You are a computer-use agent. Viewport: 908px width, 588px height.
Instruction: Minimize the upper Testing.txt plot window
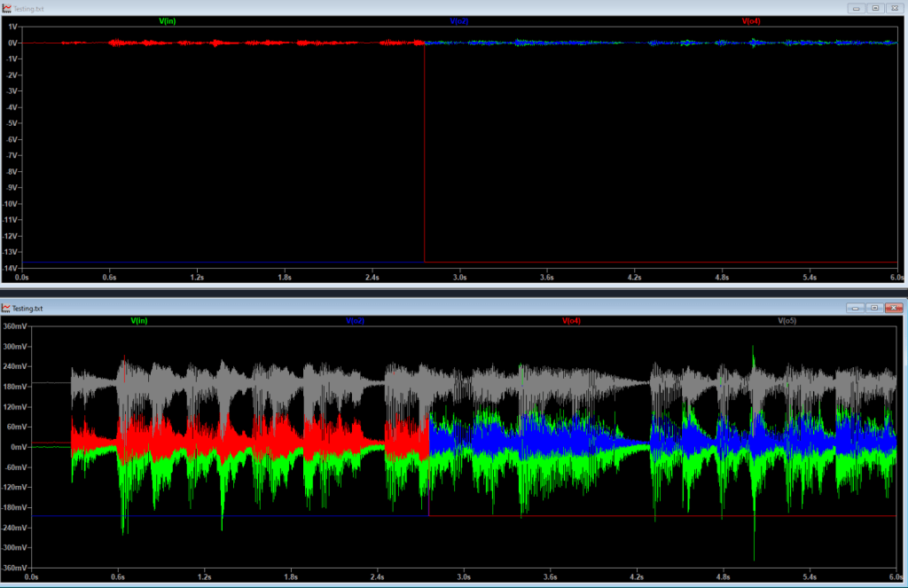[855, 7]
